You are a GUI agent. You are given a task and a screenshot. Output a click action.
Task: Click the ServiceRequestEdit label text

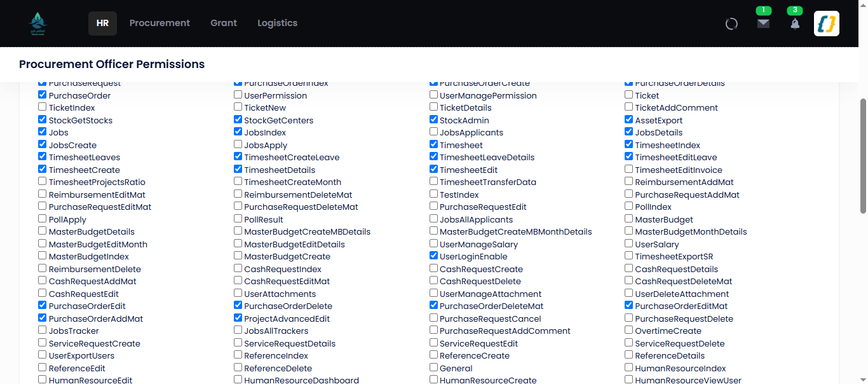pos(479,343)
